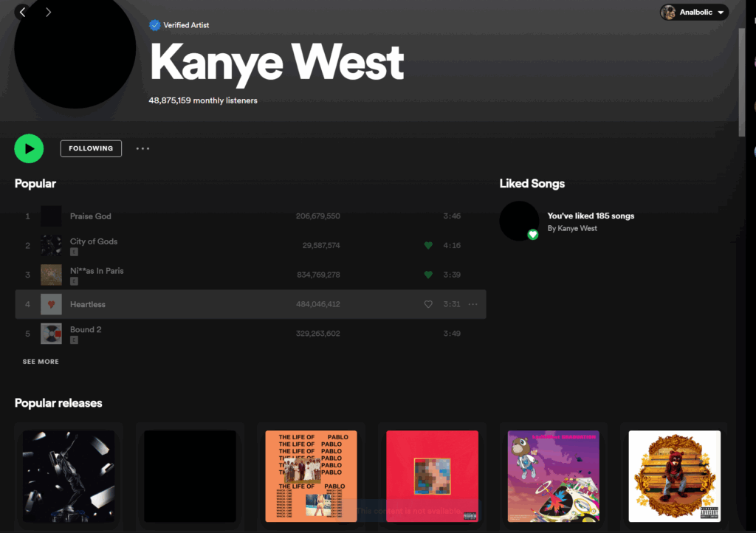Screen dimensions: 756x533
Task: Click track number 3 beside Ni**as In Paris
Action: pyautogui.click(x=27, y=275)
